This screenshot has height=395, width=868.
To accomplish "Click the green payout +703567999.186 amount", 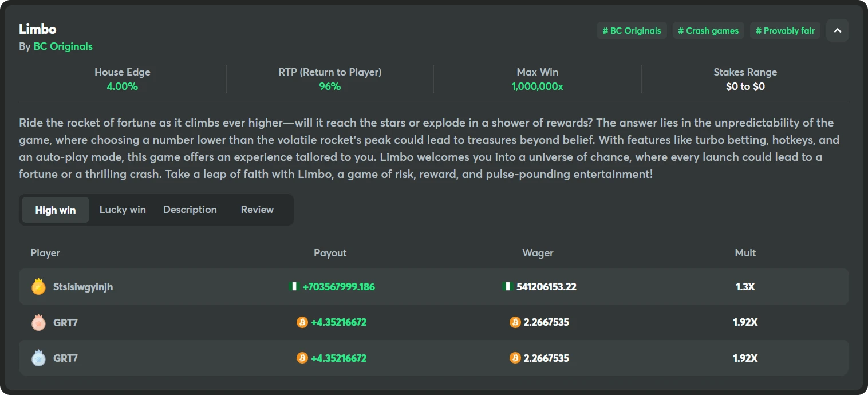I will coord(338,287).
